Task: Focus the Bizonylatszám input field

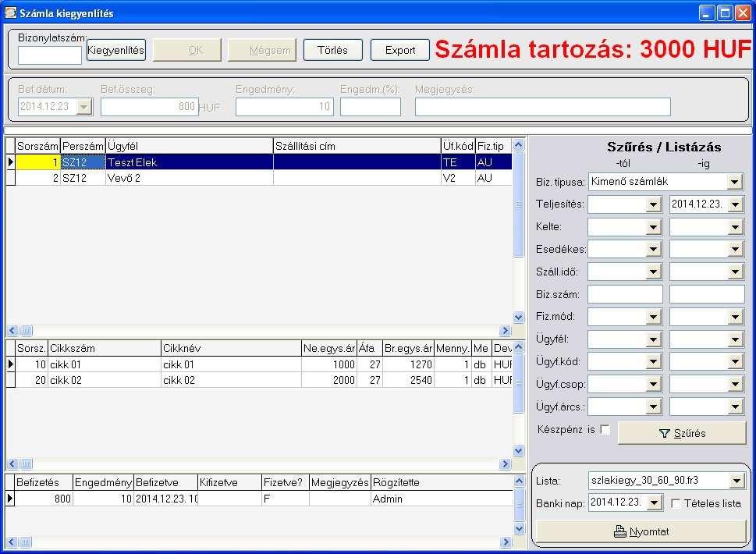Action: 50,55
